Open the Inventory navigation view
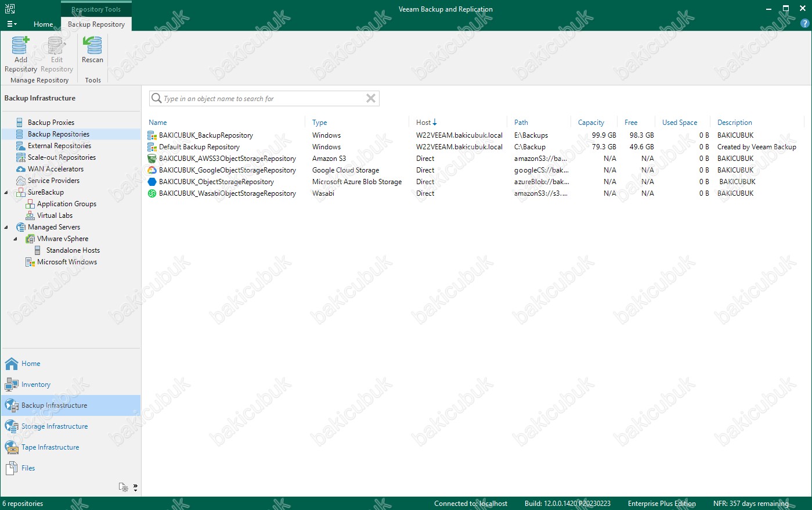The width and height of the screenshot is (812, 510). click(71, 385)
